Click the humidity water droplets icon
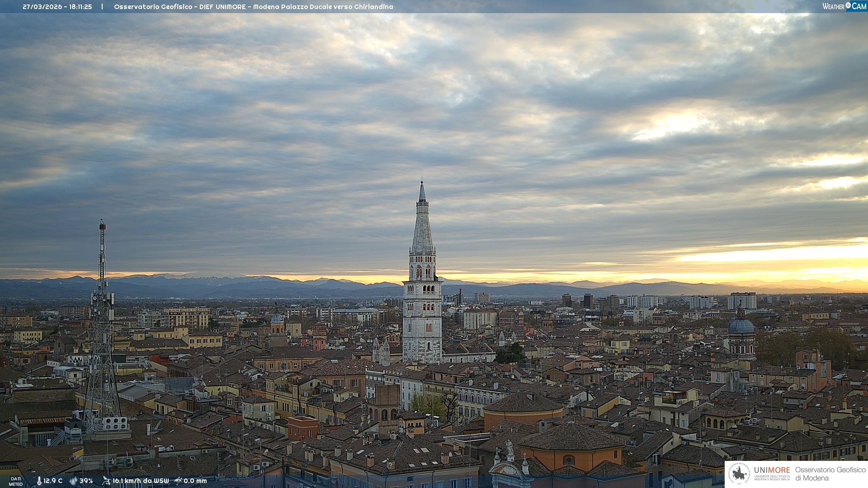Viewport: 868px width, 488px height. (73, 481)
